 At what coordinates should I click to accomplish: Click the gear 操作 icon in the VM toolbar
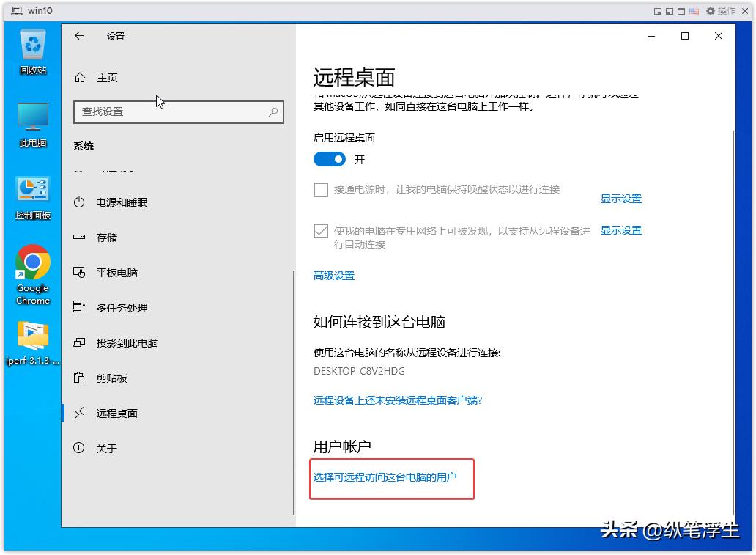coord(711,11)
